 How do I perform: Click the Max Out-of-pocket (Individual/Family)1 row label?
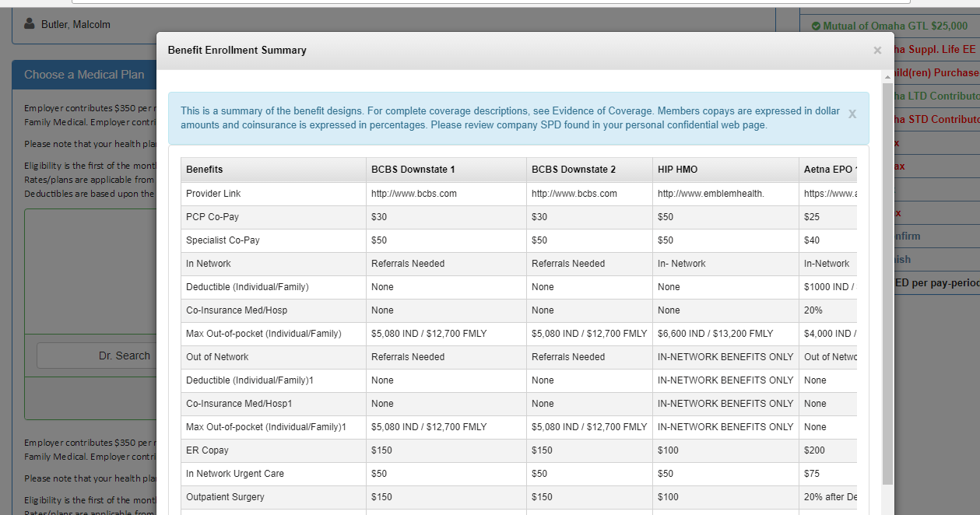pyautogui.click(x=266, y=427)
